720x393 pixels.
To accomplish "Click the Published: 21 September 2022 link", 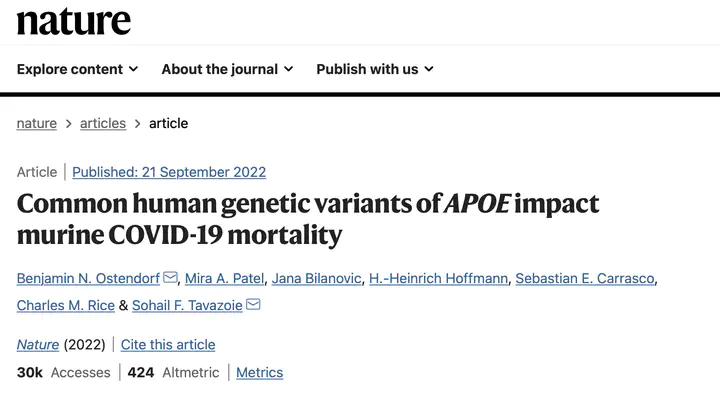I will (x=169, y=172).
